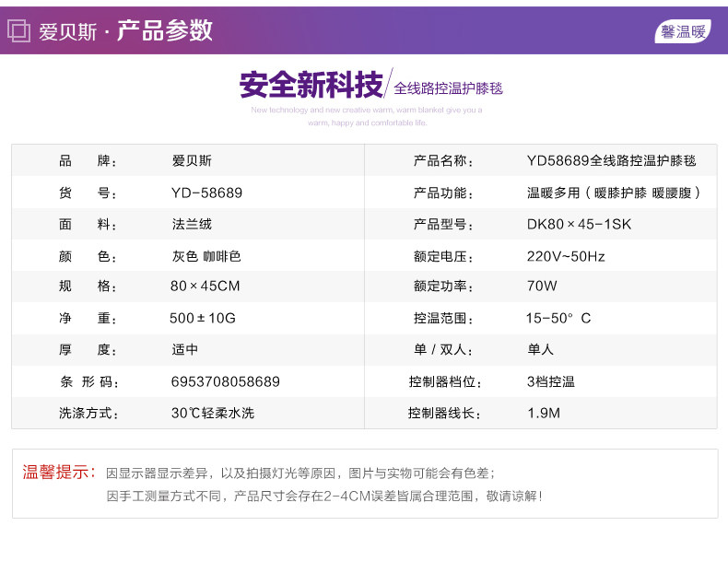
Task: Click the overlapping squares icon in header
Action: click(x=18, y=31)
